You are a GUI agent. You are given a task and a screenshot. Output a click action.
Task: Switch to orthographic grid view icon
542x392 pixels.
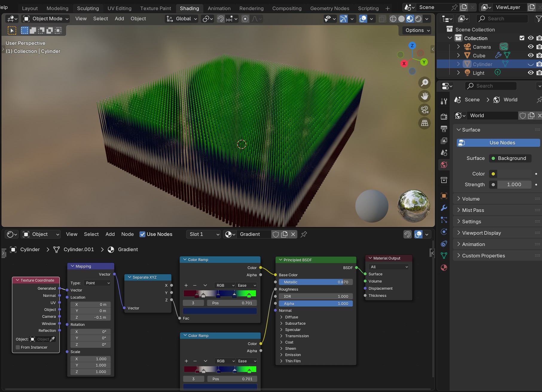[425, 123]
